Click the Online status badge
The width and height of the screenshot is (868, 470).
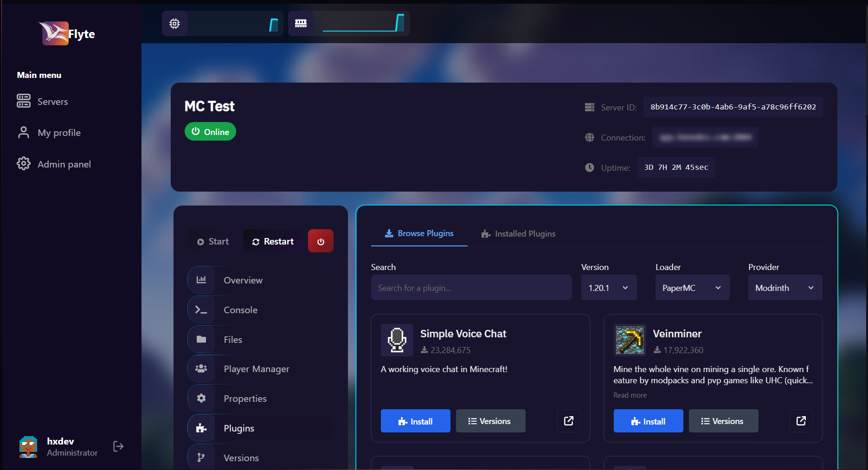210,132
